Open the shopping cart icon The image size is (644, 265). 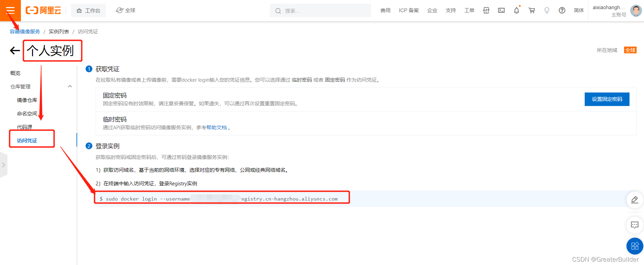(x=532, y=10)
